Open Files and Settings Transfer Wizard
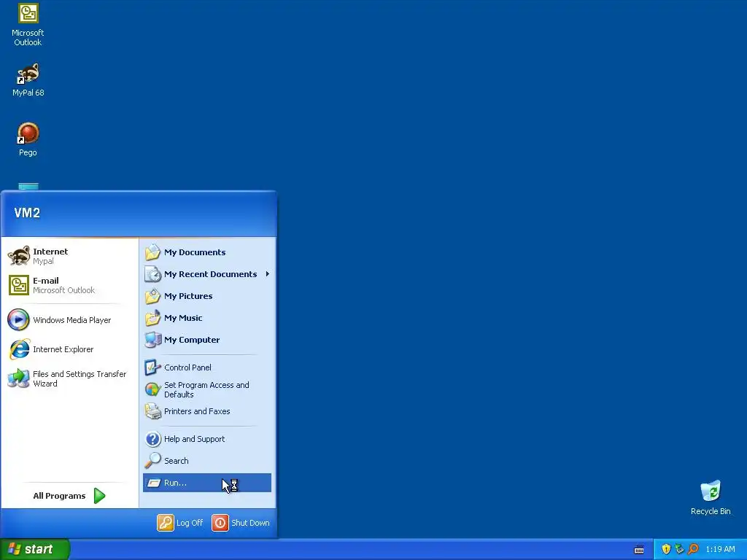 [69, 378]
